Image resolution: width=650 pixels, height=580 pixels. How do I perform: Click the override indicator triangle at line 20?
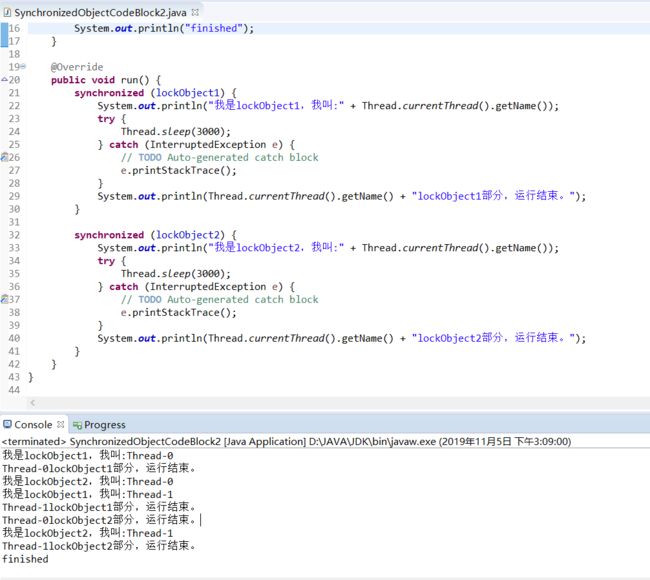click(x=4, y=79)
